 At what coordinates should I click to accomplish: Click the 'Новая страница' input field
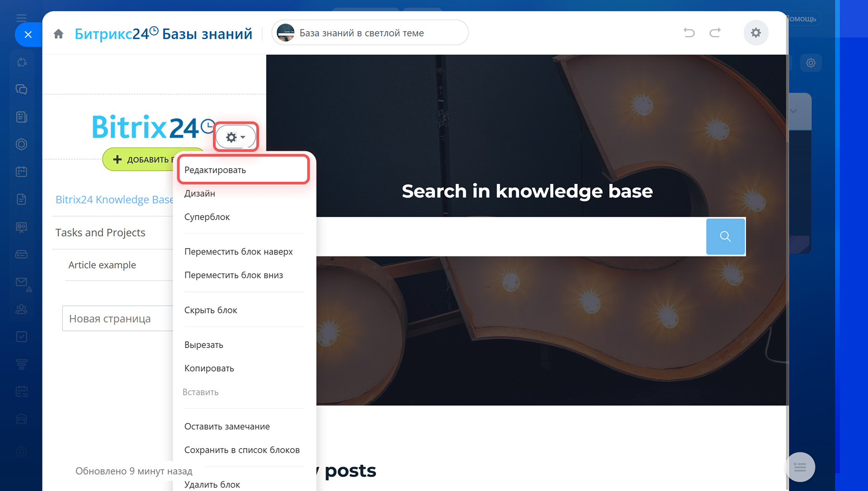pos(118,318)
